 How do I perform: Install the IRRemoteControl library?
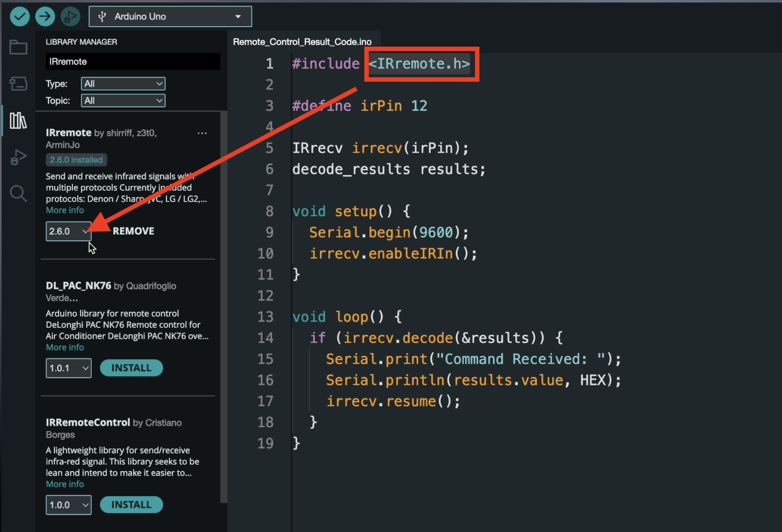131,505
